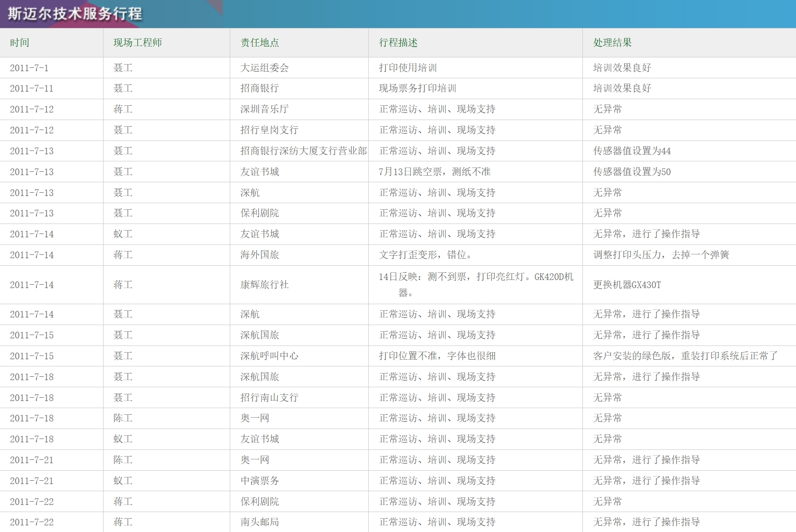Select the 大运组委会 location cell

coord(264,68)
